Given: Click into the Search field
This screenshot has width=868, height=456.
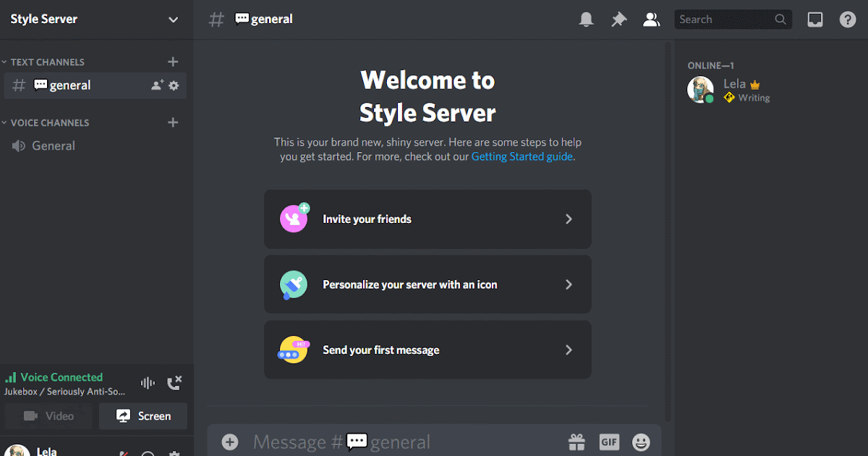Looking at the screenshot, I should pos(733,20).
